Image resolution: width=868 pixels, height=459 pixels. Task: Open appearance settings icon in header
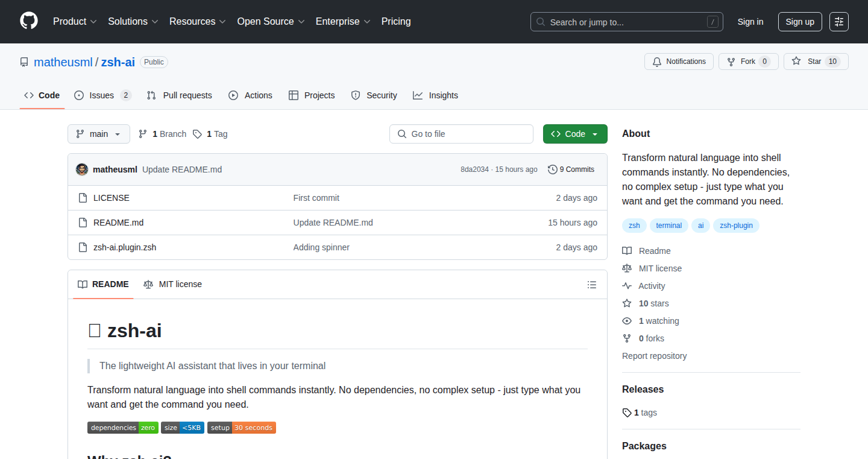tap(839, 22)
